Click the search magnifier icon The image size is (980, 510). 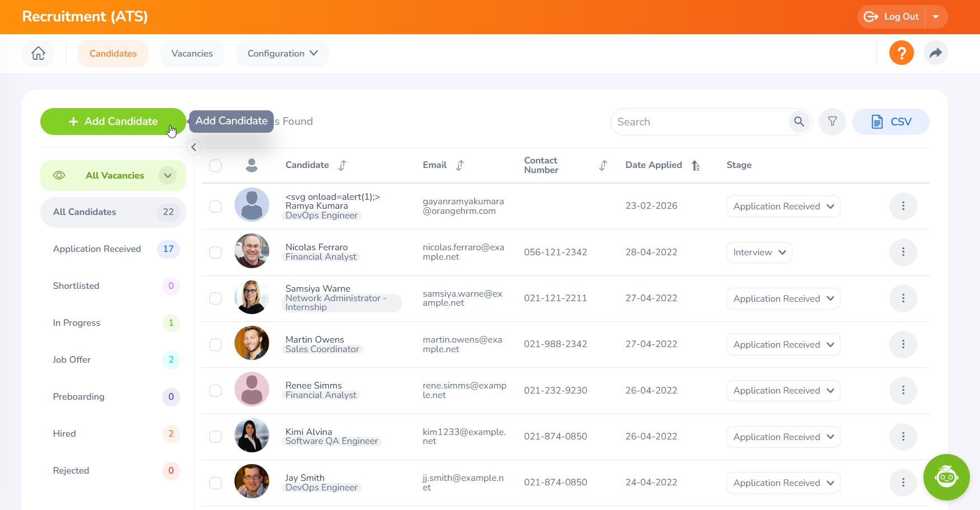[799, 121]
